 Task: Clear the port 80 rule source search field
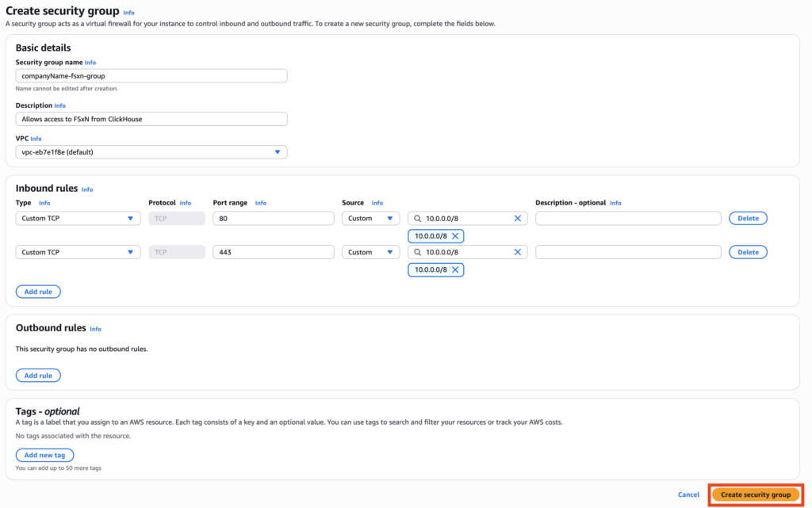pos(518,219)
